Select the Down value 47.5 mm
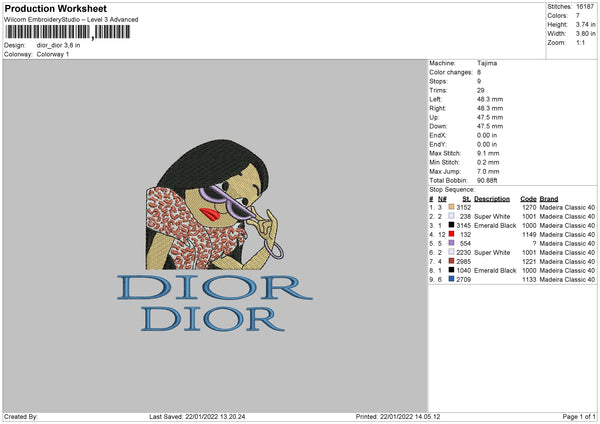Screen dimensions: 600x424 tap(490, 126)
